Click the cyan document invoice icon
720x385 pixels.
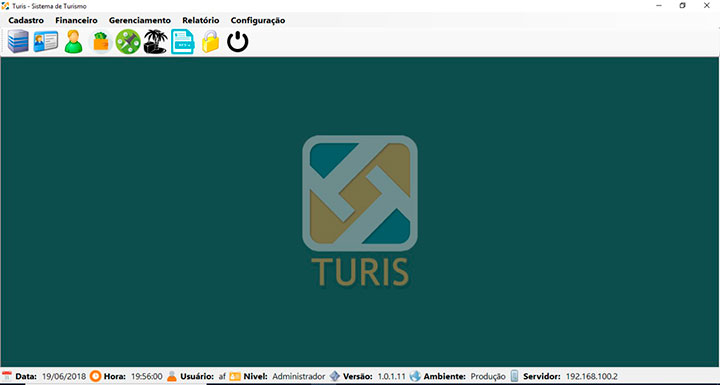tap(183, 42)
